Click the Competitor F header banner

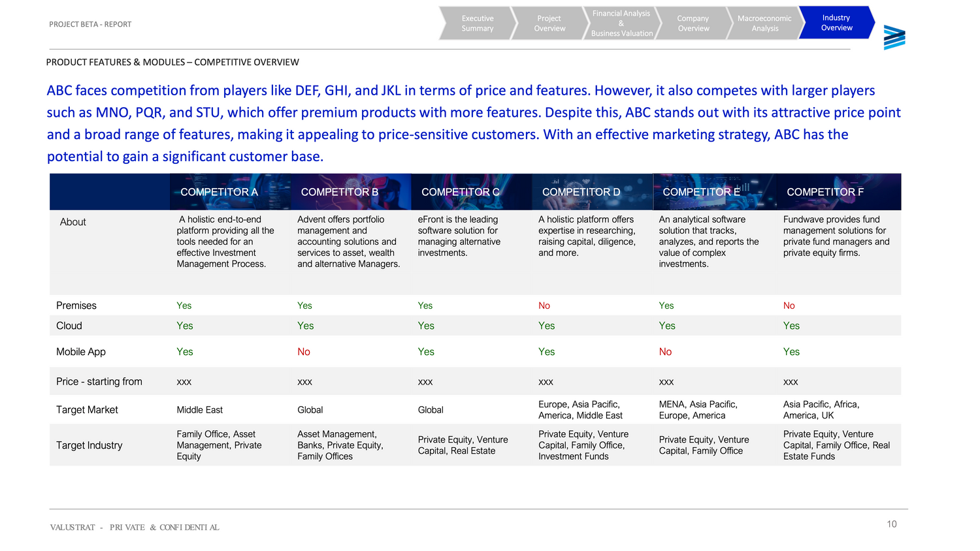(825, 192)
